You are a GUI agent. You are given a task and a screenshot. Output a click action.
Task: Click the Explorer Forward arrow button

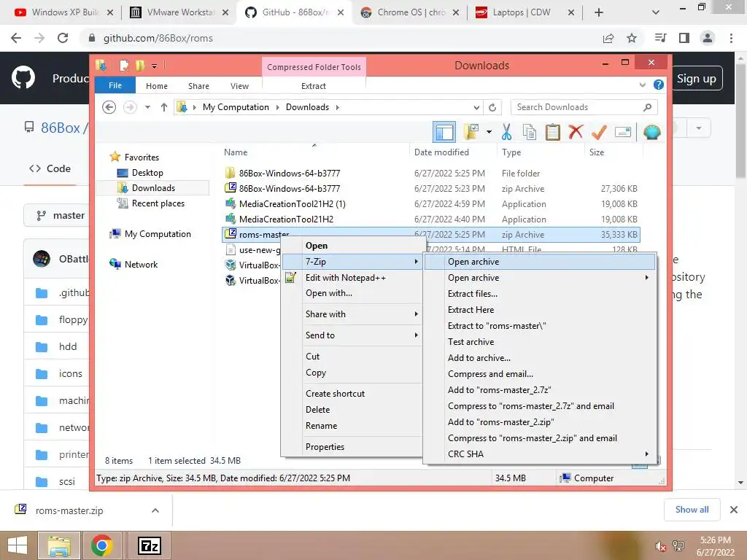[x=130, y=107]
